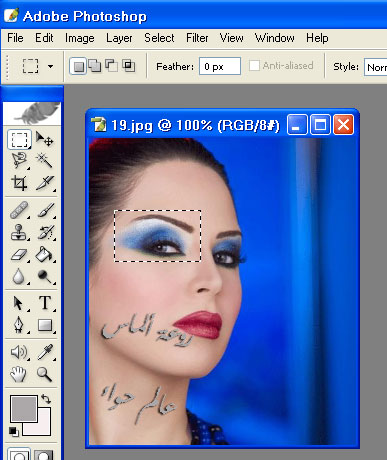Screen dimensions: 387x460
Task: Open the Layer menu
Action: pyautogui.click(x=119, y=38)
